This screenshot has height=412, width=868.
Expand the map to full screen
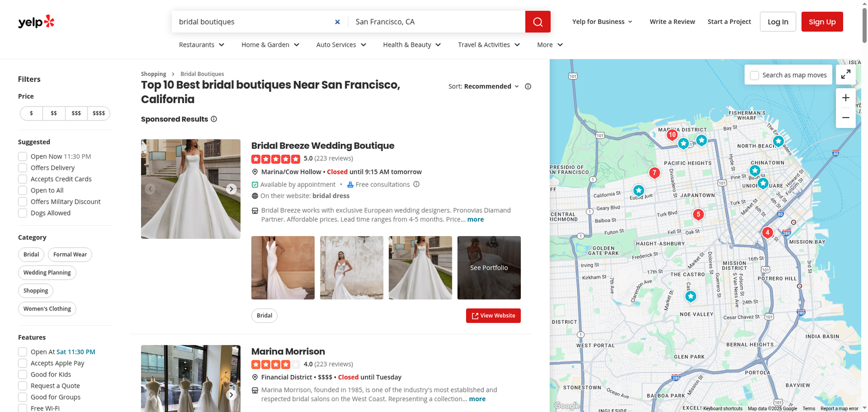pos(846,75)
